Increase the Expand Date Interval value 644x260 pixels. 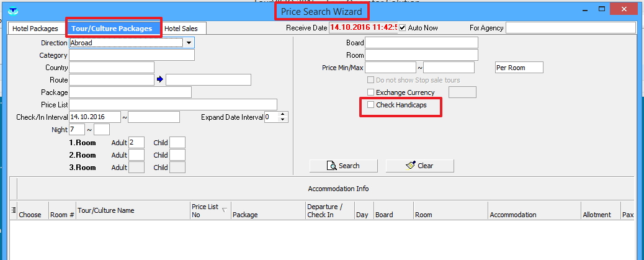tap(284, 114)
